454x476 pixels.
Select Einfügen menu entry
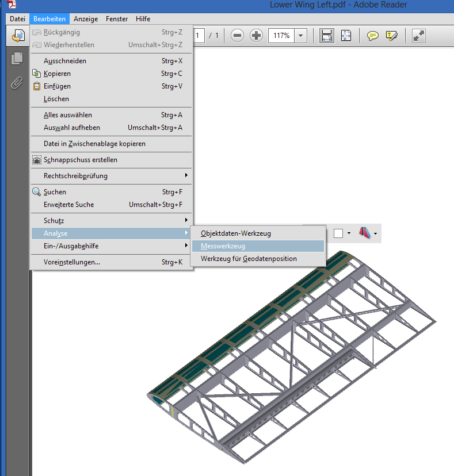click(112, 86)
